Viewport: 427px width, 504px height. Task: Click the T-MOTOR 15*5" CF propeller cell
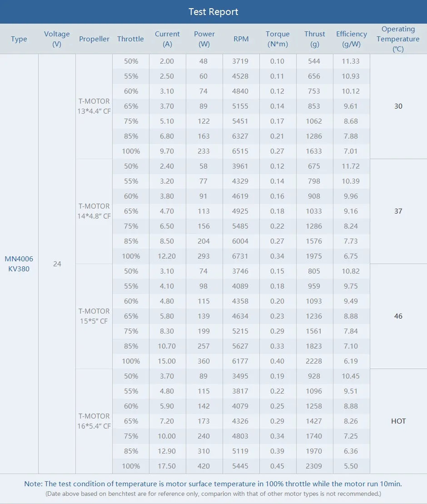(x=94, y=316)
